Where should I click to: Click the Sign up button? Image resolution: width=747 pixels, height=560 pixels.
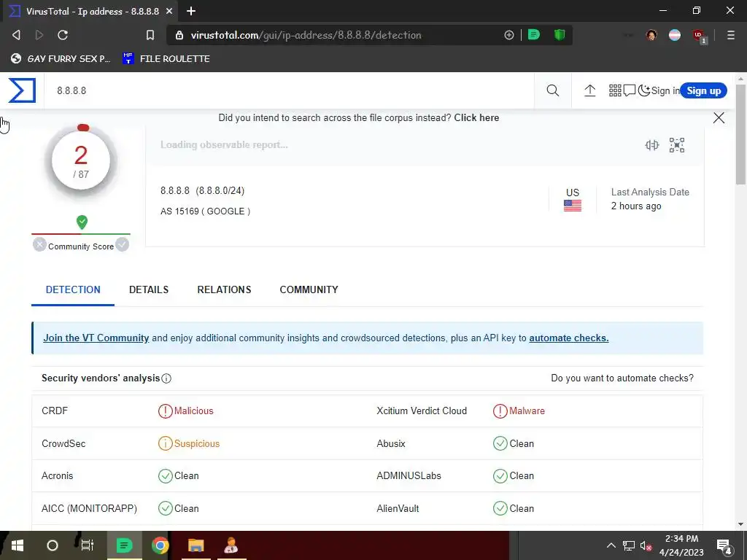[x=704, y=90]
